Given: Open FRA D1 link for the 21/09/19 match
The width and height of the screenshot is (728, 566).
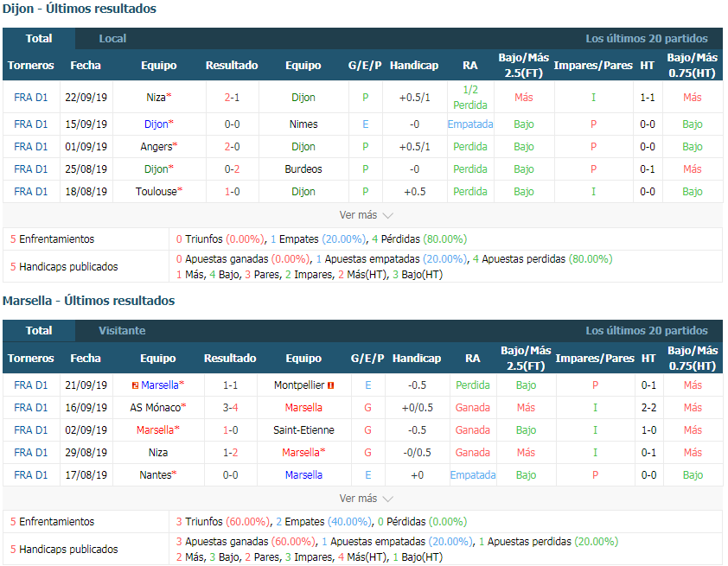Looking at the screenshot, I should [x=30, y=385].
